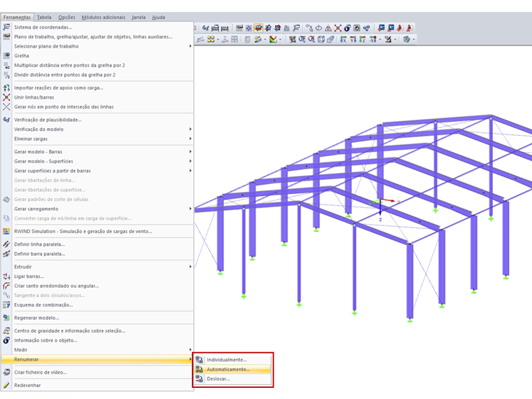Show view in X direction
This screenshot has width=532, height=399.
(x=344, y=39)
